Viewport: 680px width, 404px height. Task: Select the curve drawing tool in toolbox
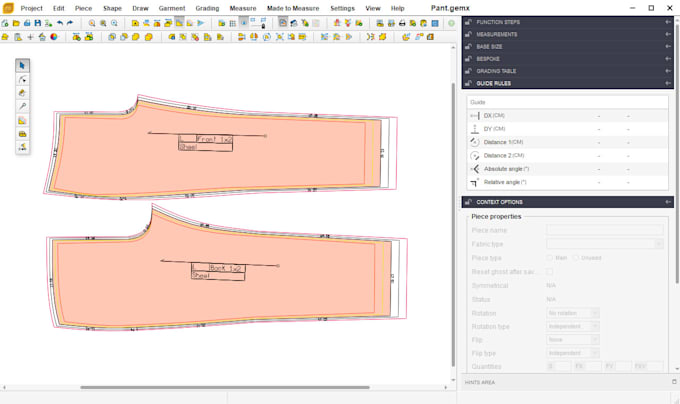pos(23,78)
